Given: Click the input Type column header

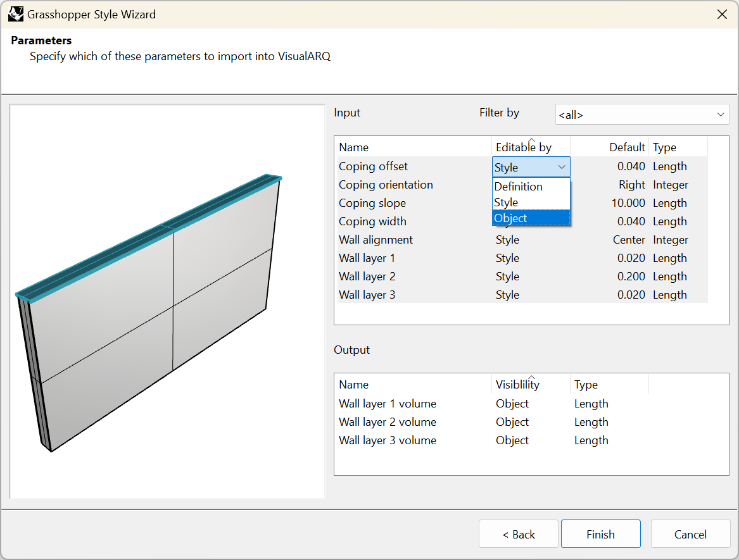Looking at the screenshot, I should [678, 147].
